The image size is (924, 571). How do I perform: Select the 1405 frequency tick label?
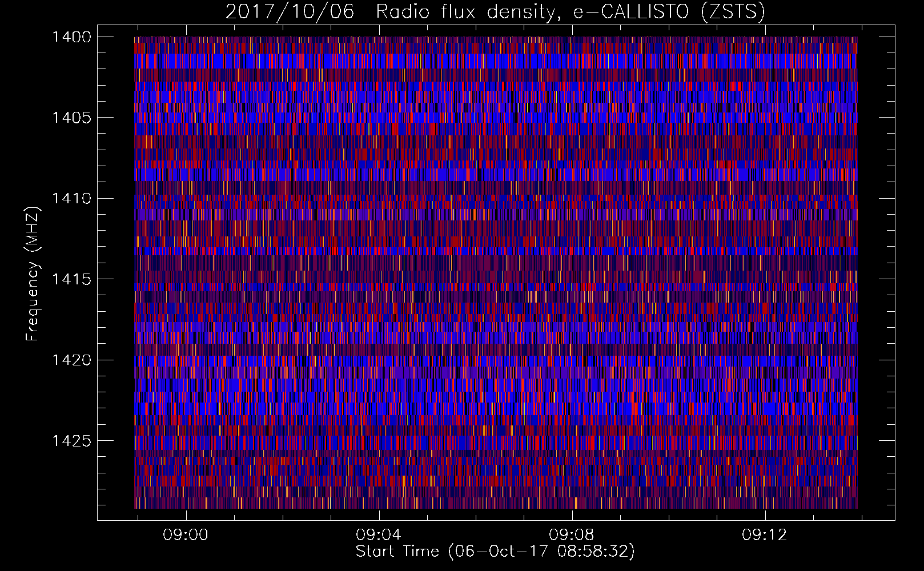[71, 118]
